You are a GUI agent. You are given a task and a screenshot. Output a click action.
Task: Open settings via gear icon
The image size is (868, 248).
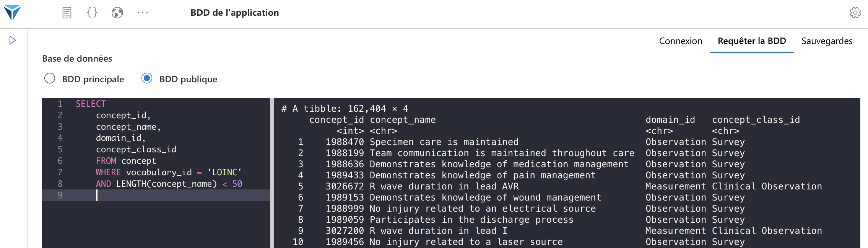tap(855, 13)
